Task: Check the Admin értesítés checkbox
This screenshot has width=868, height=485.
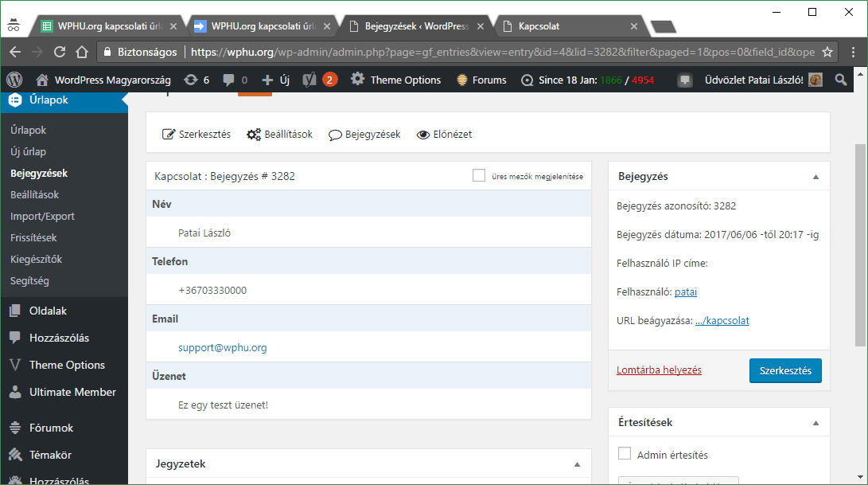Action: 625,455
